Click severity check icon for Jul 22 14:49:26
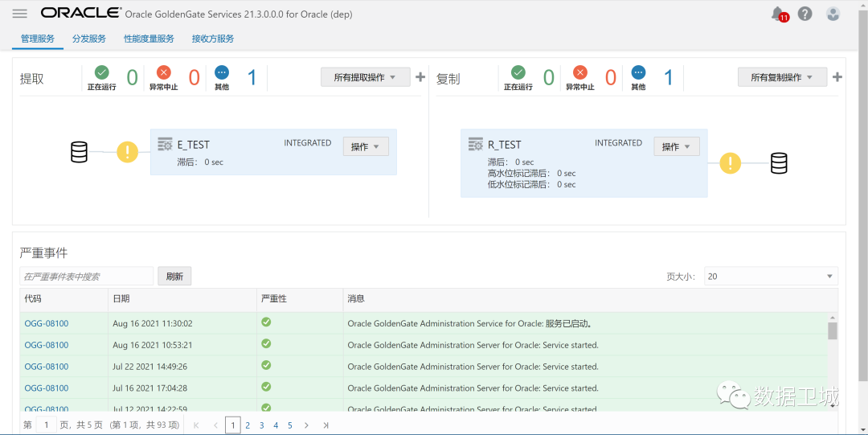 [266, 365]
